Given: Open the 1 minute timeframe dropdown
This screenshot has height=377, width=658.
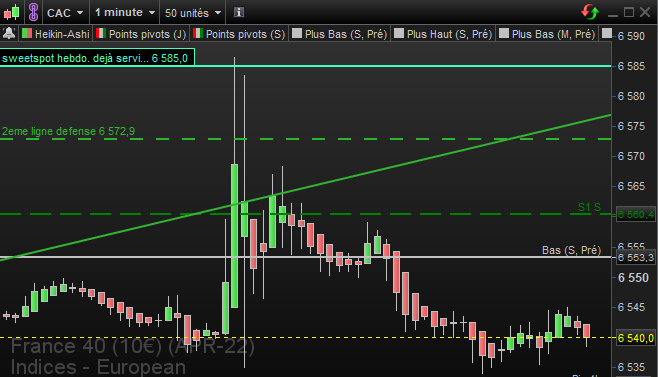Looking at the screenshot, I should point(125,13).
